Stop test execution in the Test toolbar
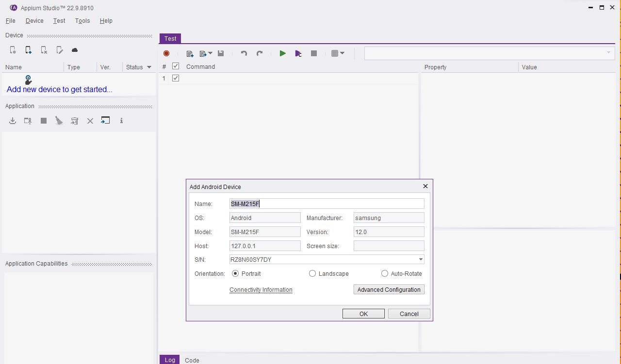 tap(314, 53)
